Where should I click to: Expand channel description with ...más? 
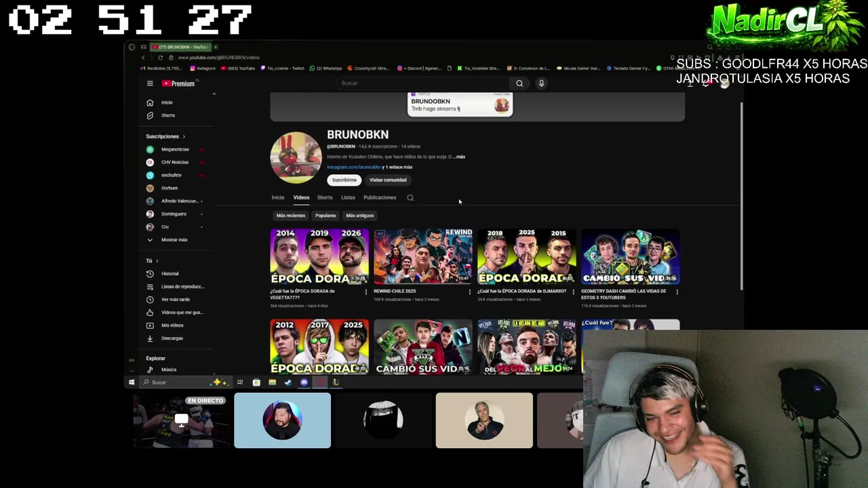point(459,157)
